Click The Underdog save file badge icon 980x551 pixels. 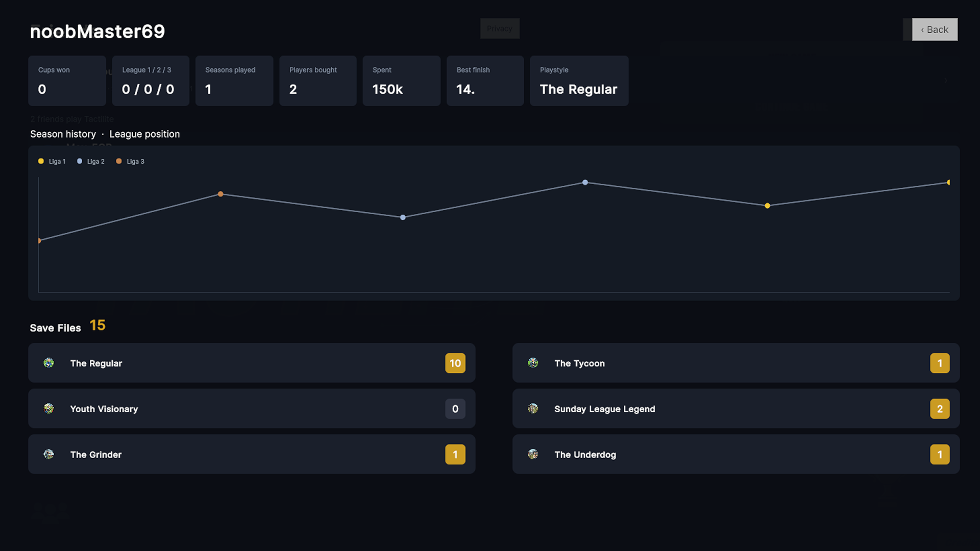[x=533, y=454]
